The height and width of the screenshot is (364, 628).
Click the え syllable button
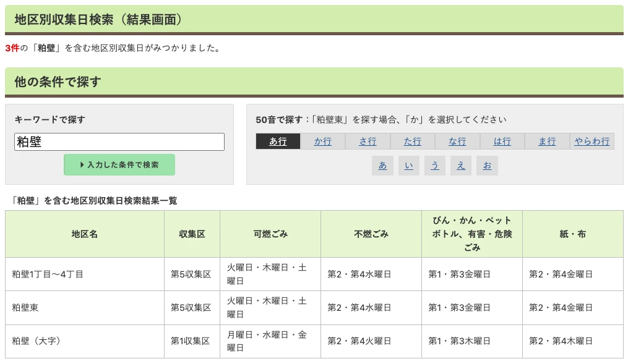[x=460, y=165]
